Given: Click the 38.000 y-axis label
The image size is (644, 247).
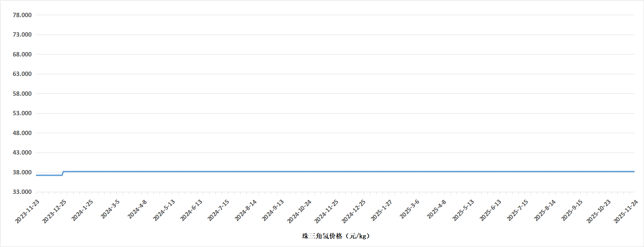Looking at the screenshot, I should [x=22, y=172].
